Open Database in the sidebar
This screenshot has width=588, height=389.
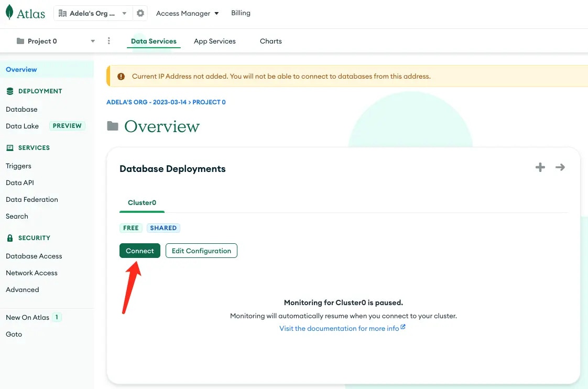[22, 109]
